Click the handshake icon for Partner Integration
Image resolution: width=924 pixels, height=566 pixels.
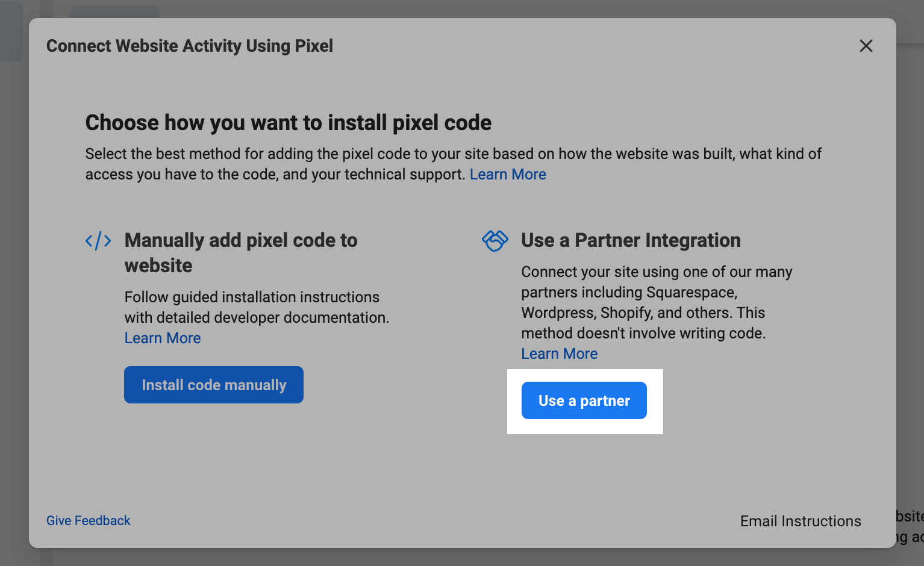coord(495,240)
